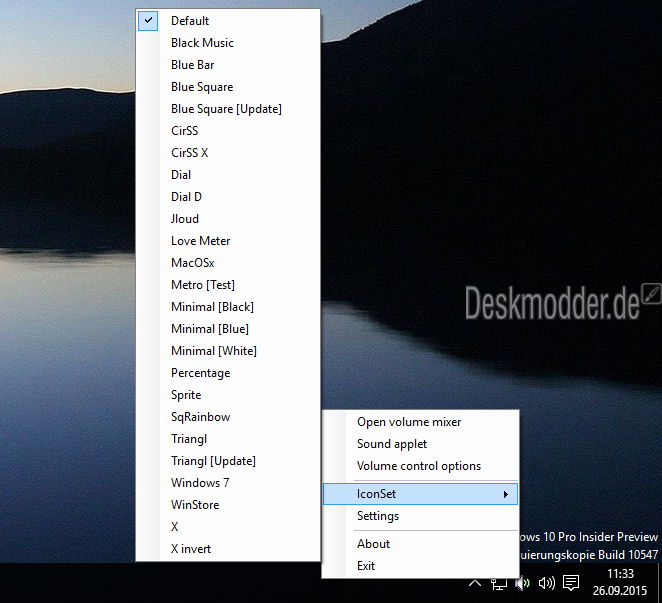Exit the volume tray application

pos(366,566)
